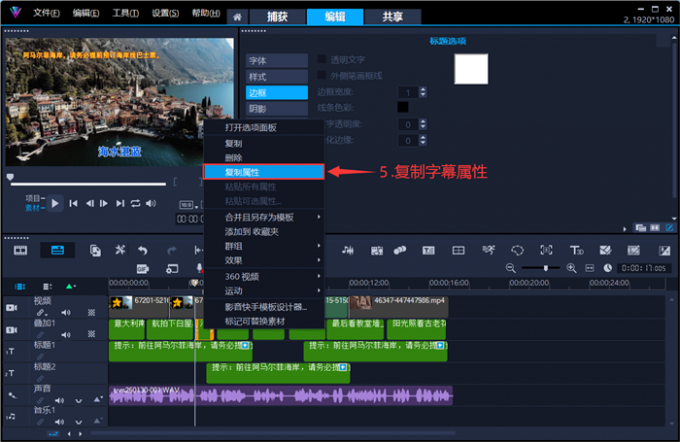This screenshot has width=680, height=442.
Task: Mute the Video track audio
Action: point(65,313)
